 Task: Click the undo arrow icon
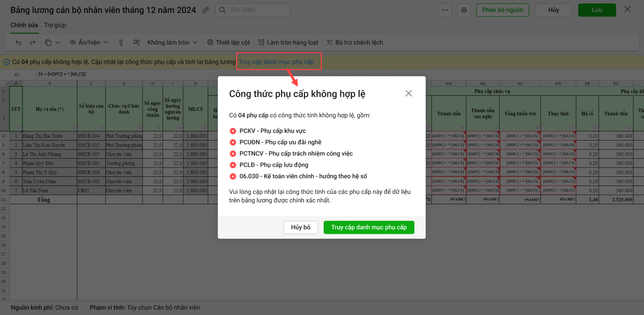[18, 43]
